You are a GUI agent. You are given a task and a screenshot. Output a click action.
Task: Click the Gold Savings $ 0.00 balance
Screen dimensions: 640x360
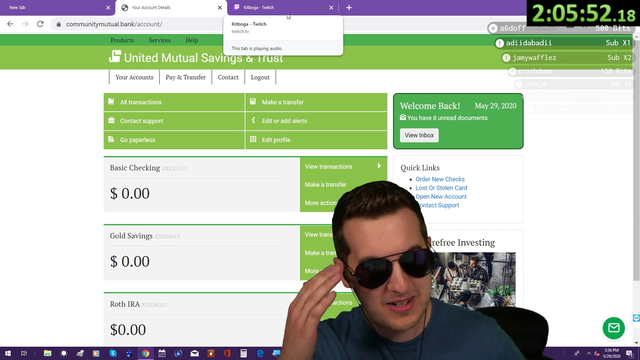coord(130,261)
